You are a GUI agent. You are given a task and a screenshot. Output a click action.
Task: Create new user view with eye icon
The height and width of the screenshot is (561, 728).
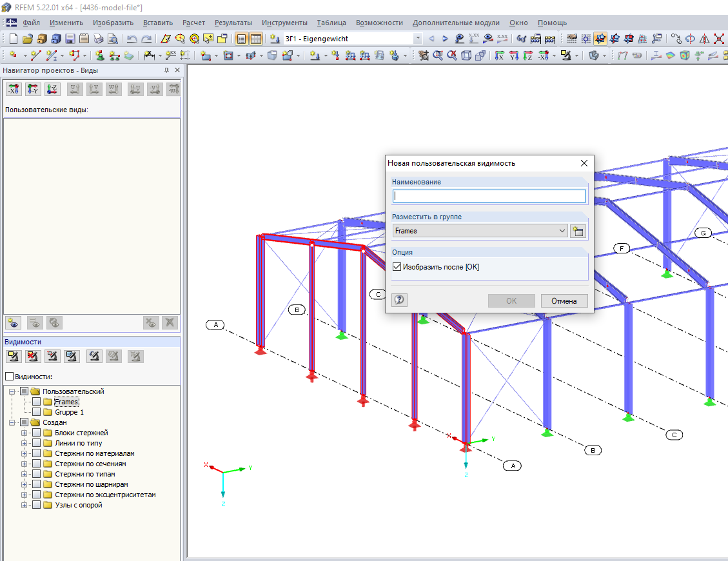click(x=14, y=322)
